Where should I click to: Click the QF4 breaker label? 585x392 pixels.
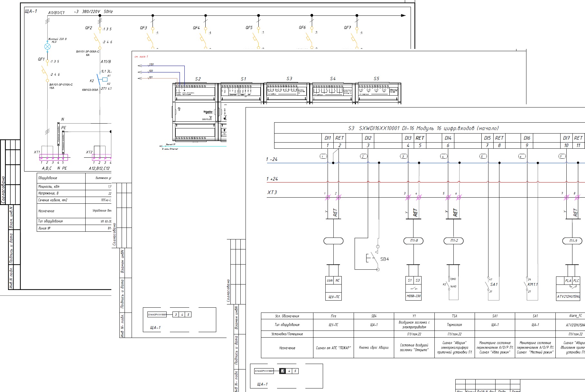pos(196,28)
